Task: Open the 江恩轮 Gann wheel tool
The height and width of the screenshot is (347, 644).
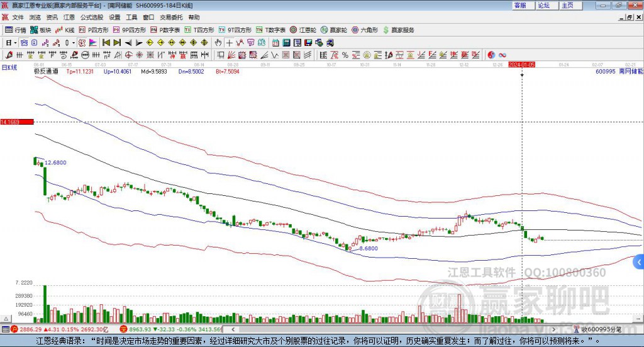Action: point(303,30)
